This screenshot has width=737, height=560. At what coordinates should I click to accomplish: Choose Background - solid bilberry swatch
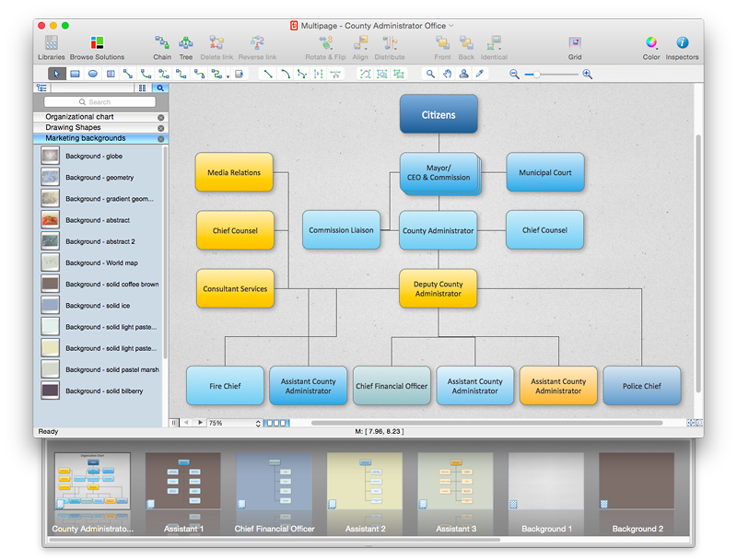tap(51, 391)
